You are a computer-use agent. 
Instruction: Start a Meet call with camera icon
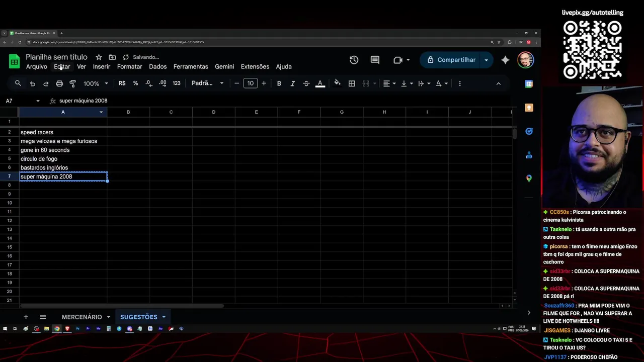point(398,60)
